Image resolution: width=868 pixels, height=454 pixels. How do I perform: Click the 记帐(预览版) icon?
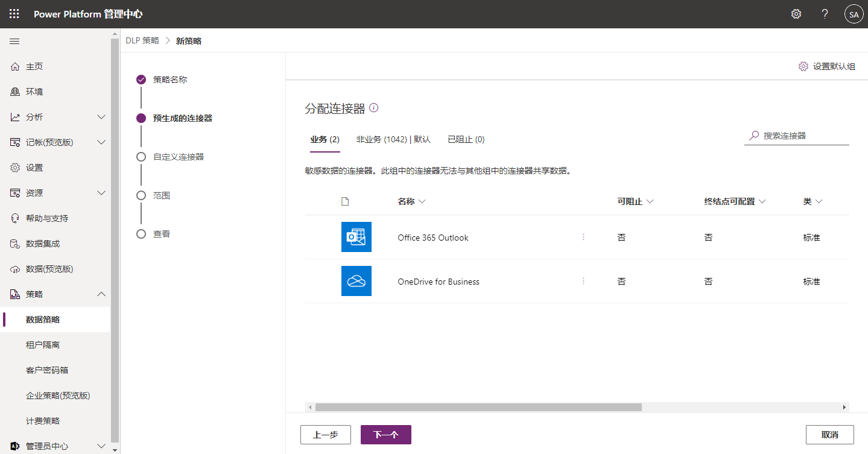(x=15, y=142)
